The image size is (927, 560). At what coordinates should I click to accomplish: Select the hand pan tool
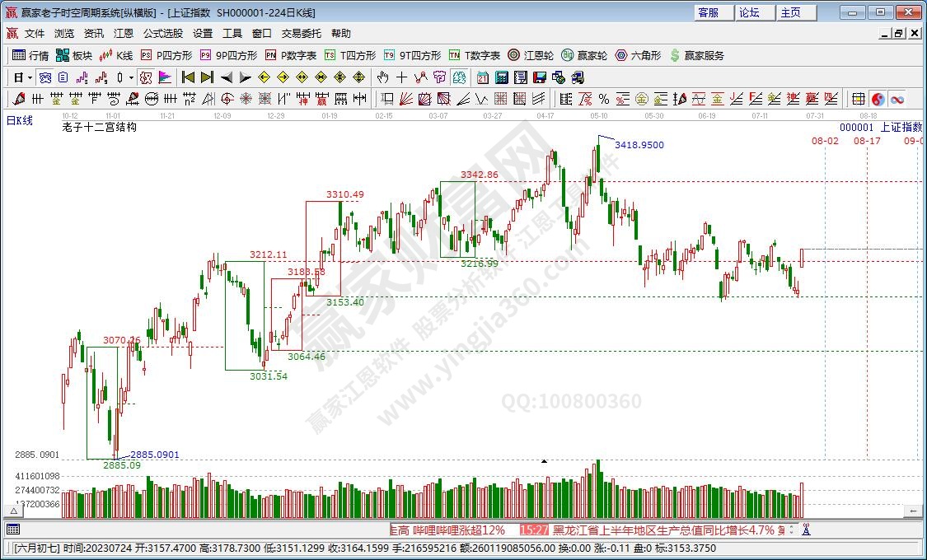(x=382, y=77)
